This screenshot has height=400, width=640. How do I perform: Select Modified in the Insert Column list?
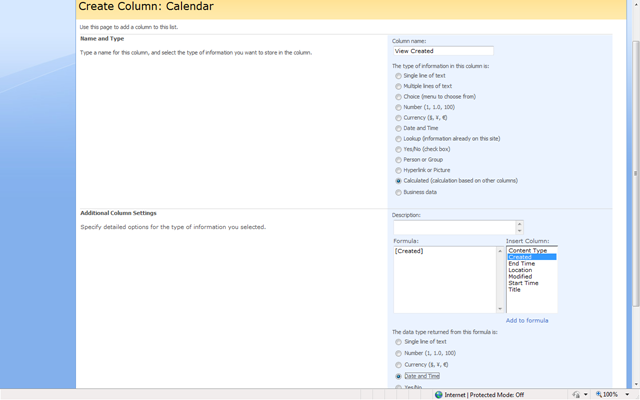point(520,276)
